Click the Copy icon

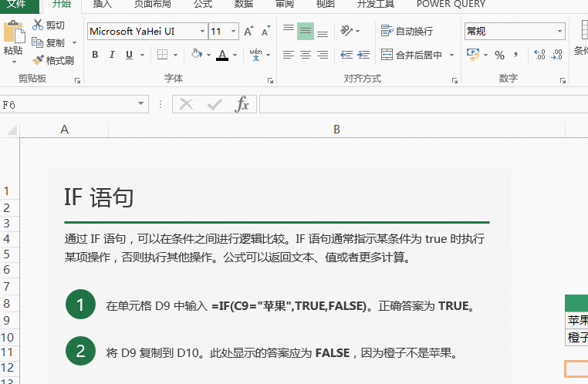[x=37, y=42]
